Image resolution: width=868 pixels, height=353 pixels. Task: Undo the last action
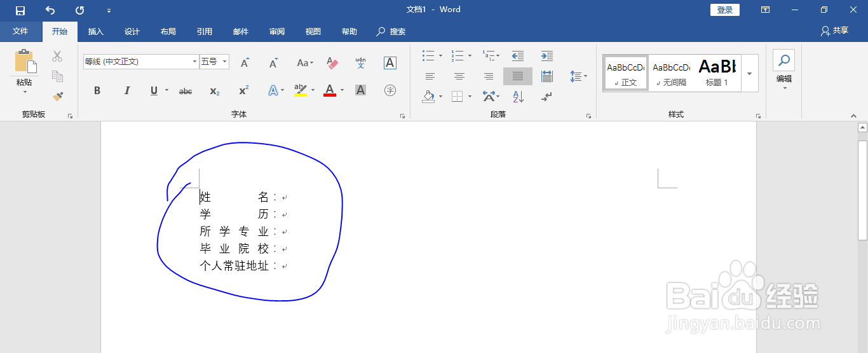(50, 10)
